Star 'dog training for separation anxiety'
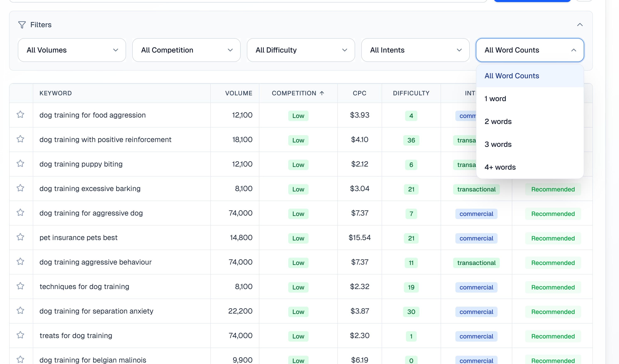This screenshot has height=364, width=619. (20, 311)
